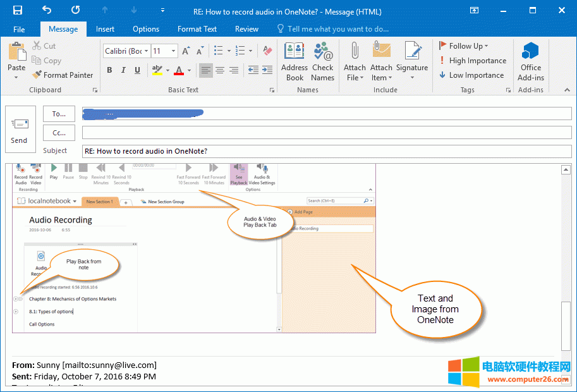The image size is (577, 392).
Task: Mark message as High Importance
Action: click(x=472, y=61)
